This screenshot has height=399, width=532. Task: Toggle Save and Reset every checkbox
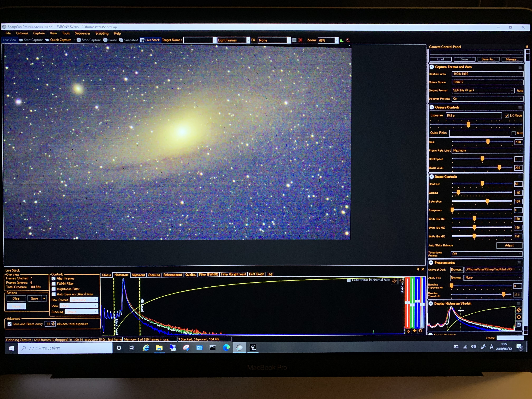point(9,324)
